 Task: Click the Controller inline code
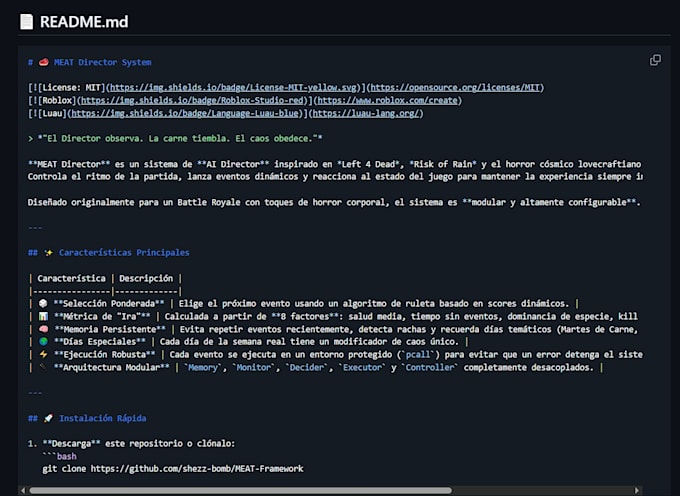click(x=429, y=368)
